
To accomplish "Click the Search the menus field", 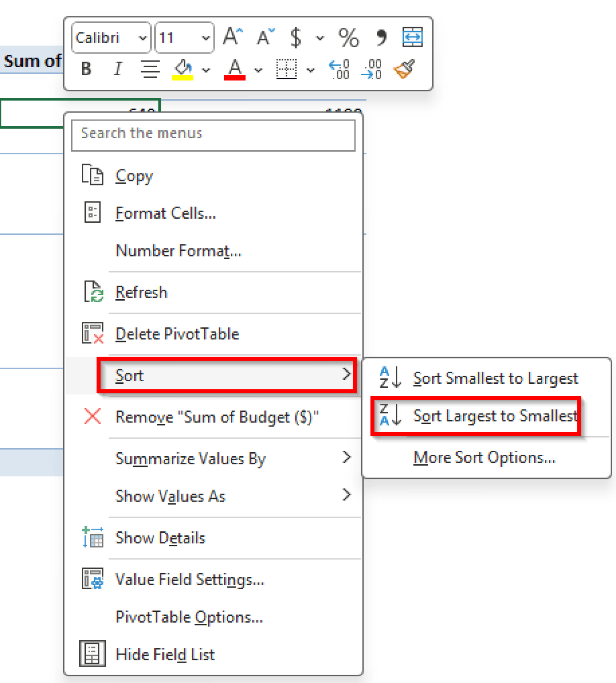I will (213, 133).
